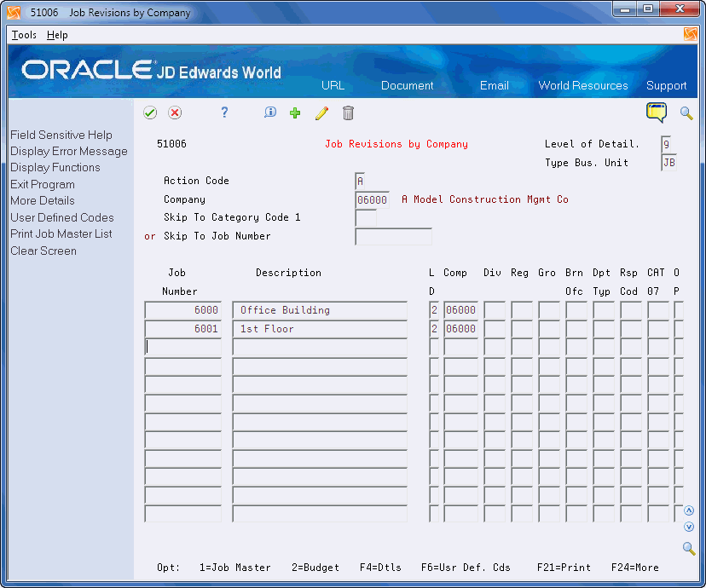This screenshot has width=706, height=588.
Task: Click the Action Code input field
Action: click(x=360, y=181)
